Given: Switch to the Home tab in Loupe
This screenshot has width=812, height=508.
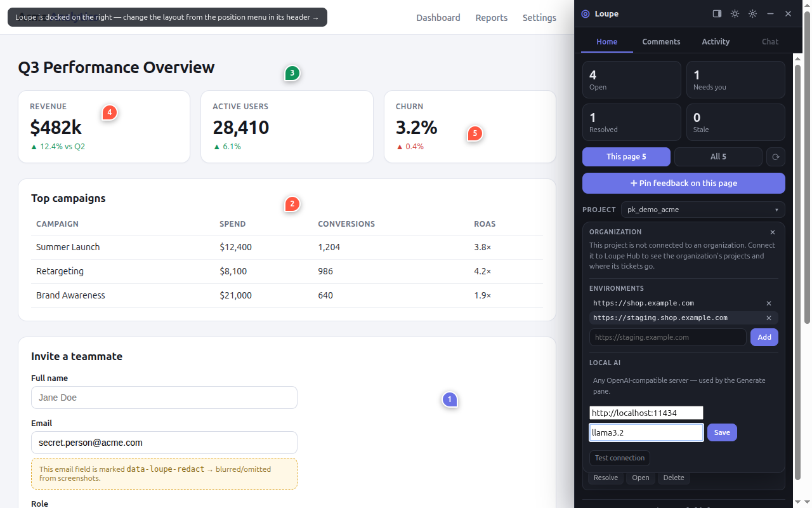Looking at the screenshot, I should click(607, 41).
